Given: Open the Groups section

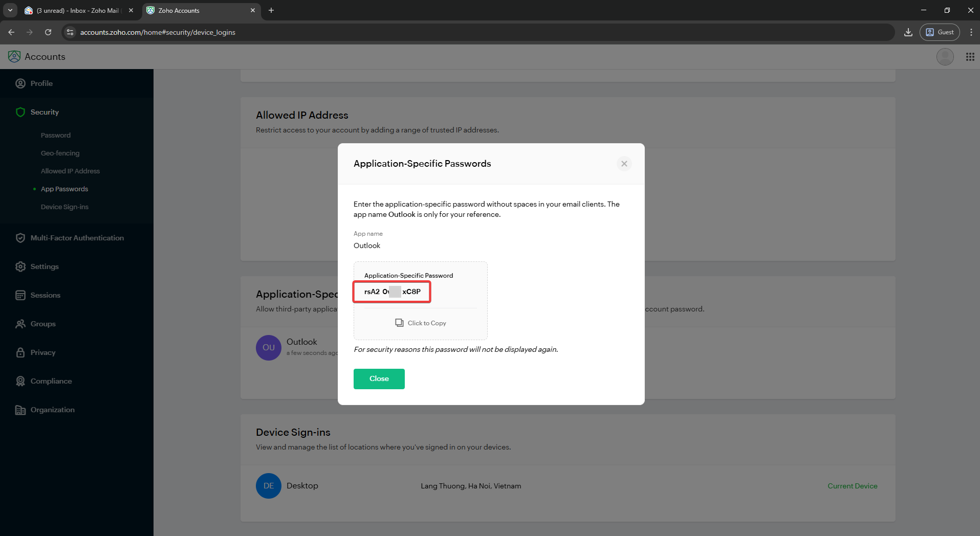Looking at the screenshot, I should (43, 324).
